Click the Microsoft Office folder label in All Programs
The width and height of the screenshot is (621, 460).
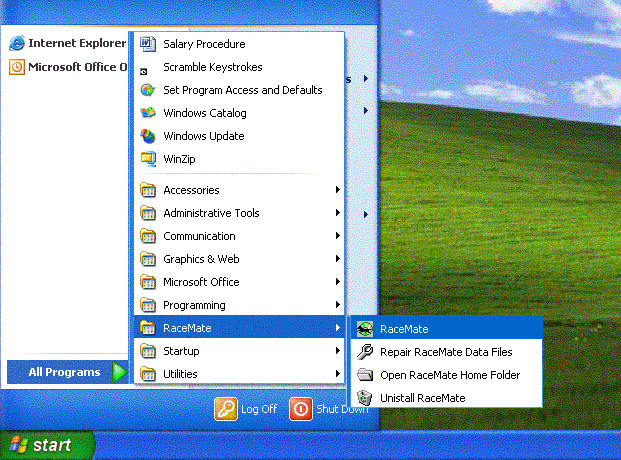click(x=201, y=282)
